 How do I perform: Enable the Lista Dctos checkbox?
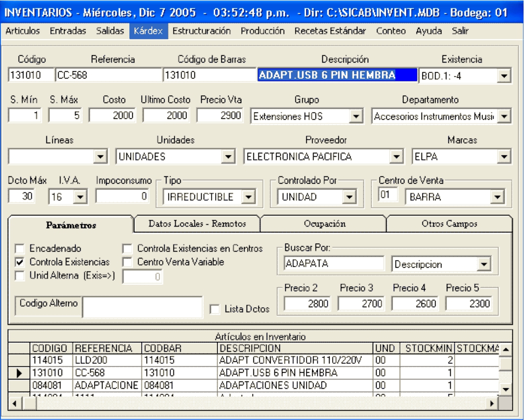click(x=214, y=309)
